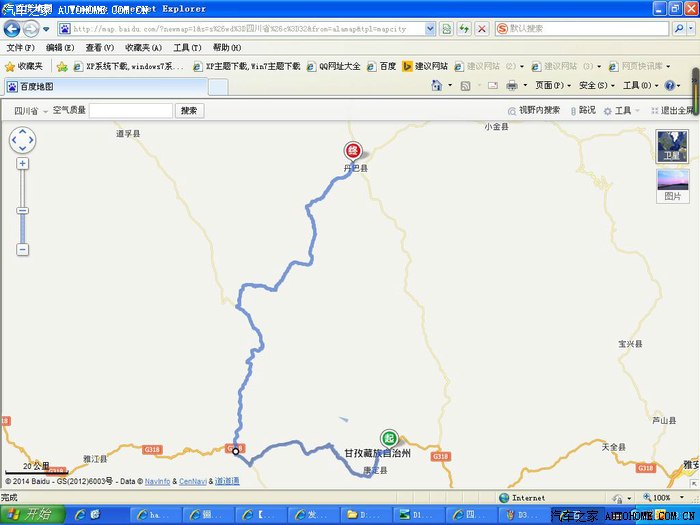
Task: Click the browser stop (red X) button
Action: [482, 29]
